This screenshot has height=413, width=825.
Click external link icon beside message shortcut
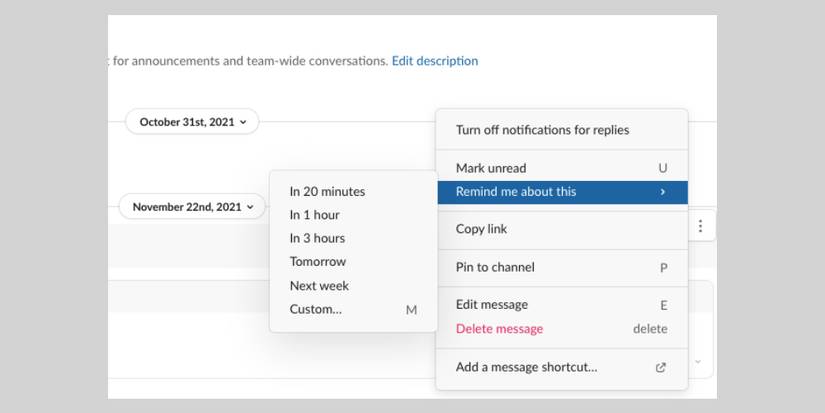(x=661, y=367)
